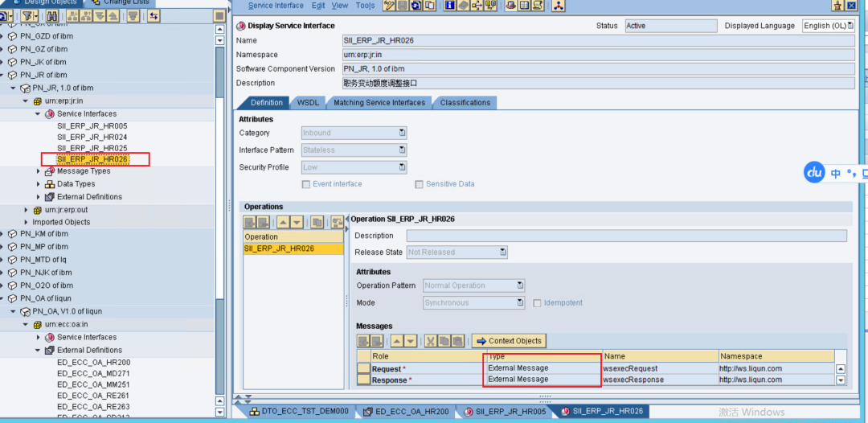Open the Security Profile dropdown showing Low
The width and height of the screenshot is (868, 423).
(x=403, y=167)
